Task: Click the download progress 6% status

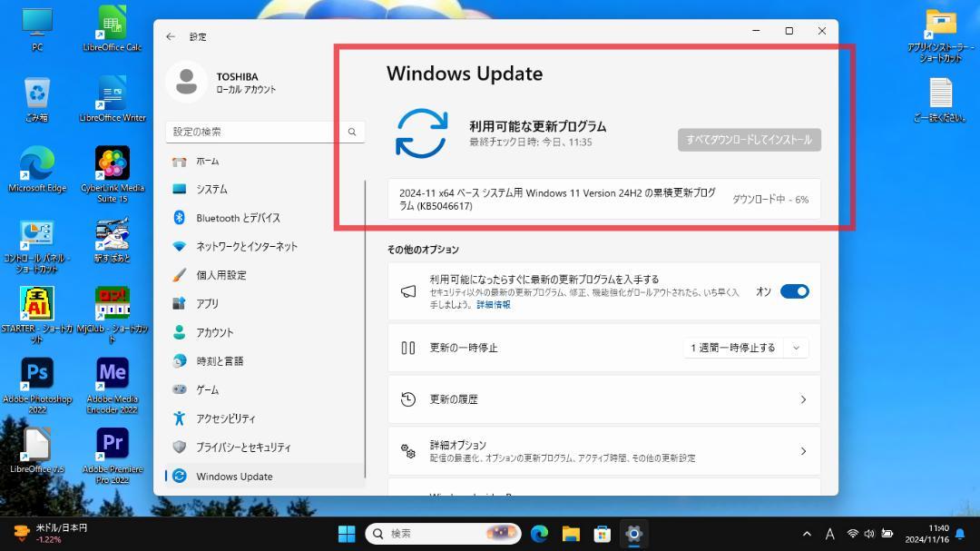Action: pos(770,200)
